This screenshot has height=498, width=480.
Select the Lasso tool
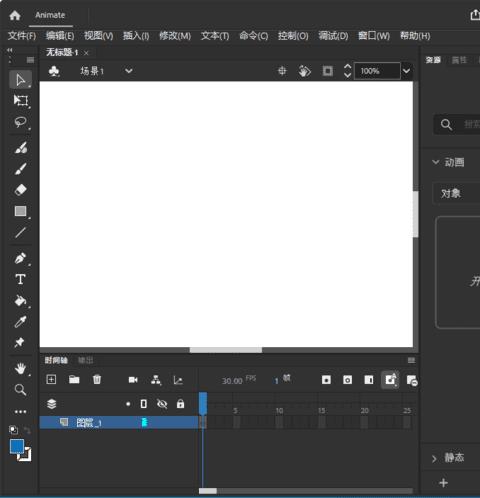tap(20, 122)
